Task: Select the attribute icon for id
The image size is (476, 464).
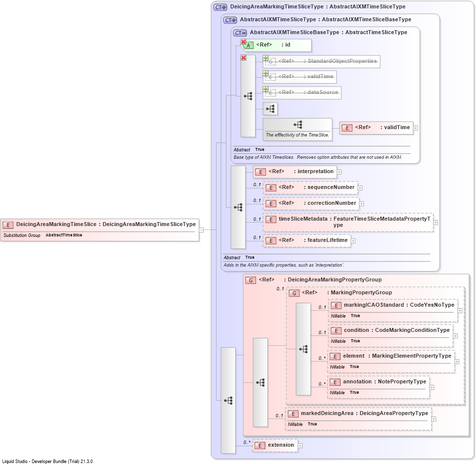Action: point(248,46)
